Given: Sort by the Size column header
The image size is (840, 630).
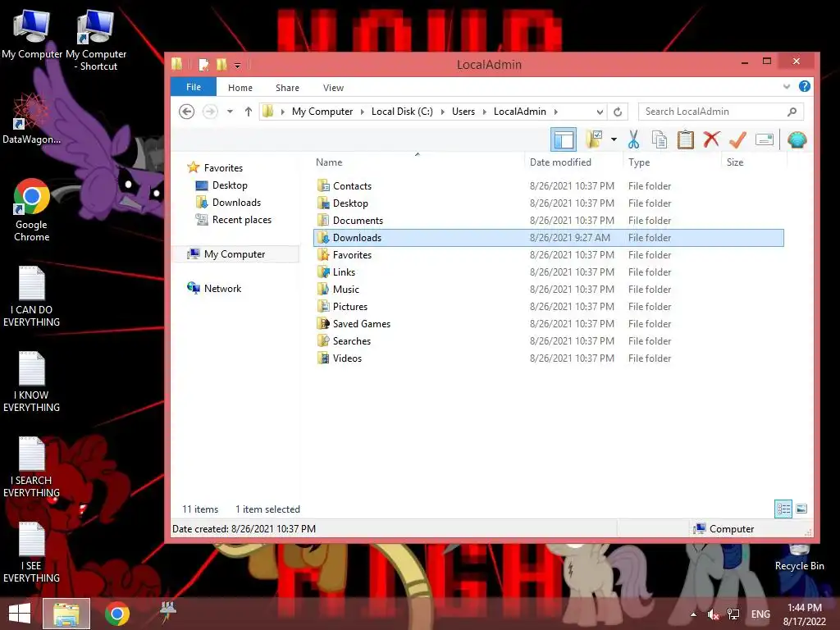Looking at the screenshot, I should [754, 162].
